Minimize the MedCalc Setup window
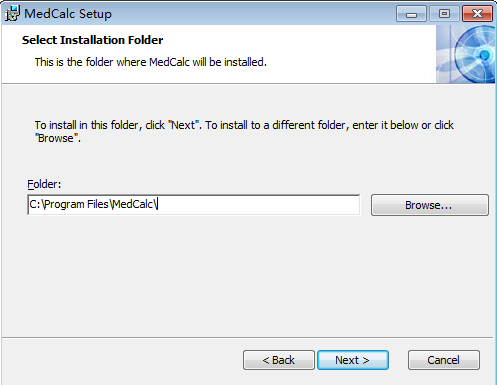The width and height of the screenshot is (497, 385). click(x=411, y=14)
